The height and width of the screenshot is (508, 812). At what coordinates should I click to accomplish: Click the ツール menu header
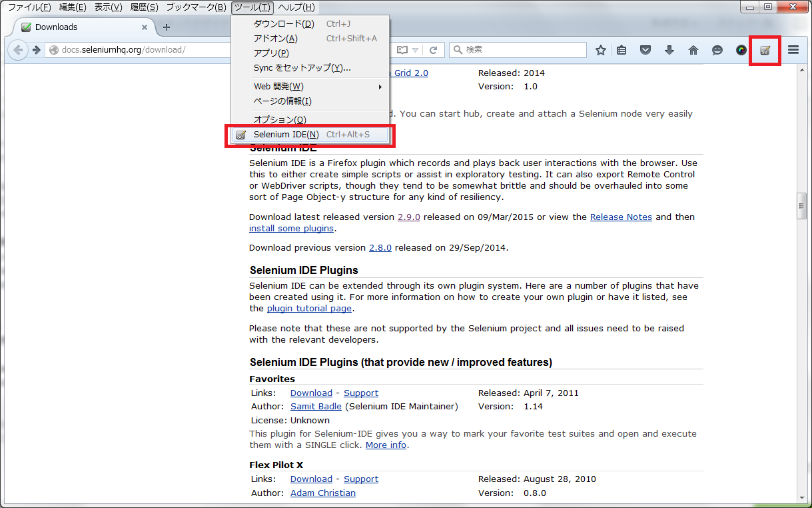(x=252, y=7)
